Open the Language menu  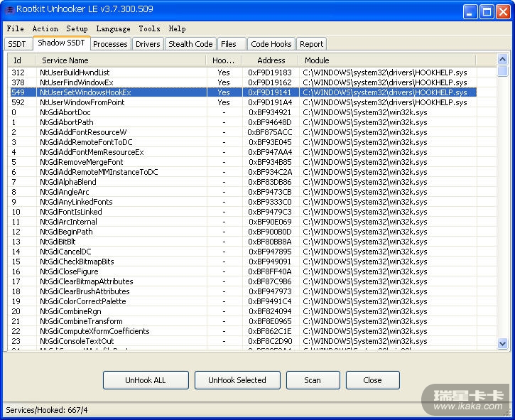point(113,28)
